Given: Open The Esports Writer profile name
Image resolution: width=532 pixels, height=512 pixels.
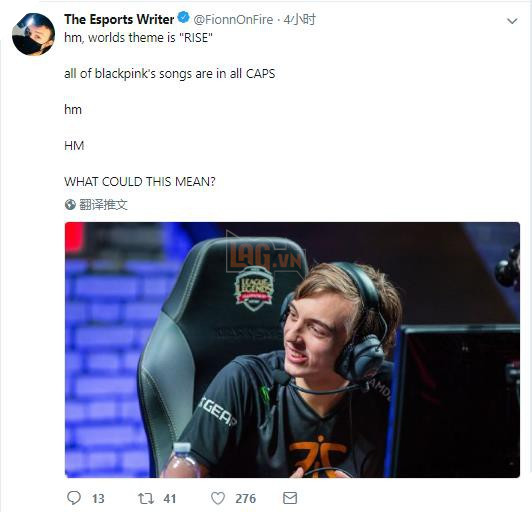Looking at the screenshot, I should 119,19.
